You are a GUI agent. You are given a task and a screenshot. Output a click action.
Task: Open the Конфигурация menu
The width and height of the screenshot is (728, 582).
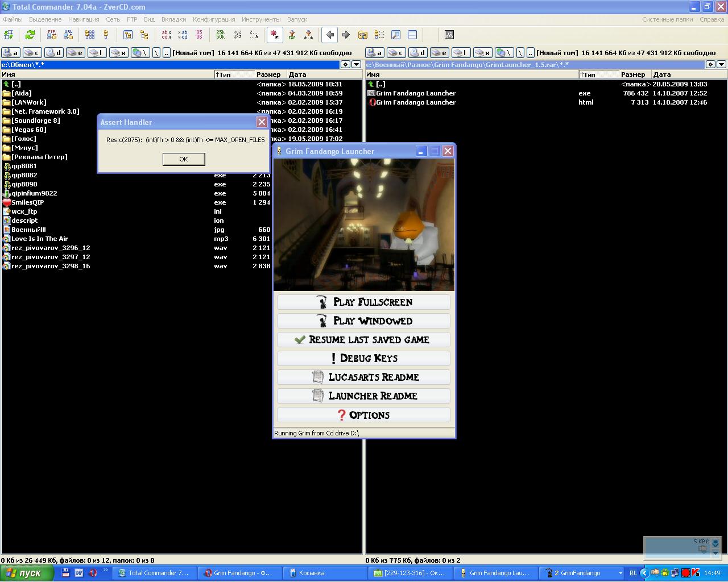click(213, 19)
